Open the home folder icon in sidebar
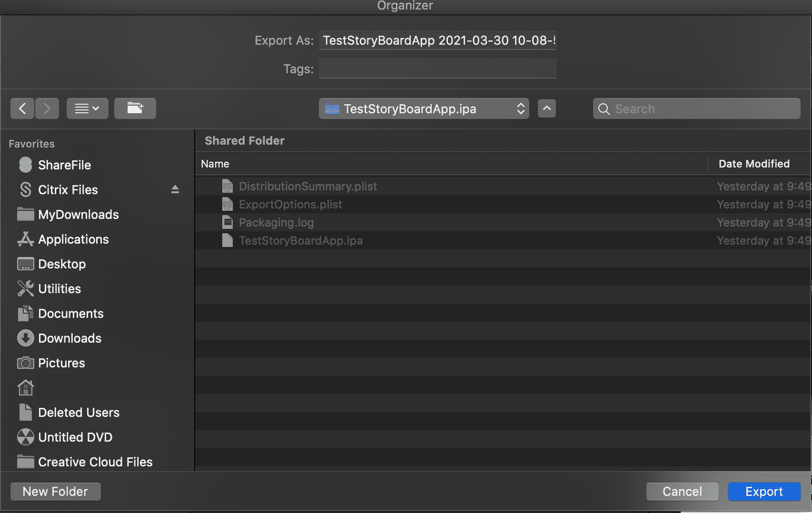The width and height of the screenshot is (812, 513). tap(26, 388)
